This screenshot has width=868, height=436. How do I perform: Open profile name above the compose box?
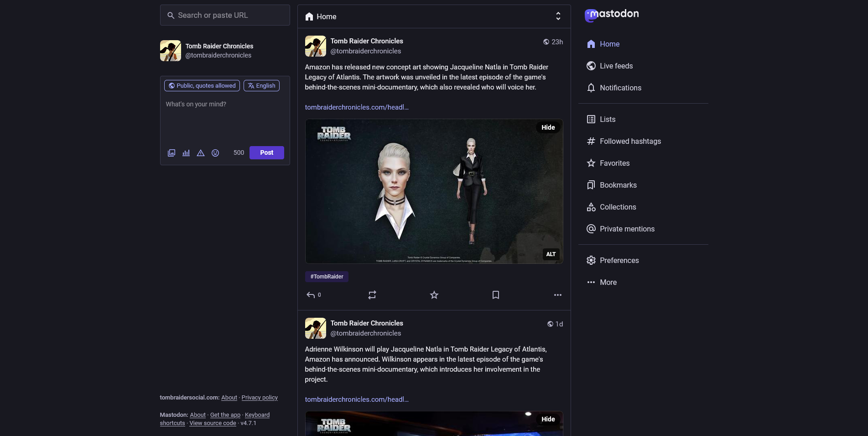(x=219, y=46)
